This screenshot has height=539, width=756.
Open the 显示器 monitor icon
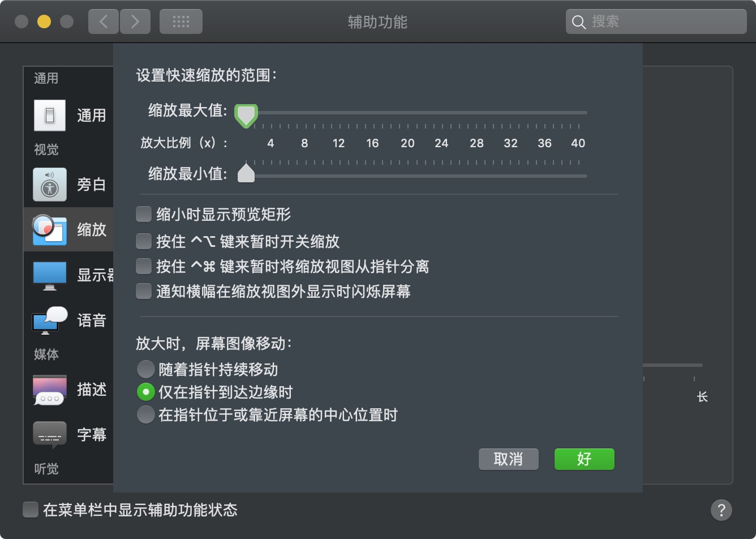[x=50, y=276]
